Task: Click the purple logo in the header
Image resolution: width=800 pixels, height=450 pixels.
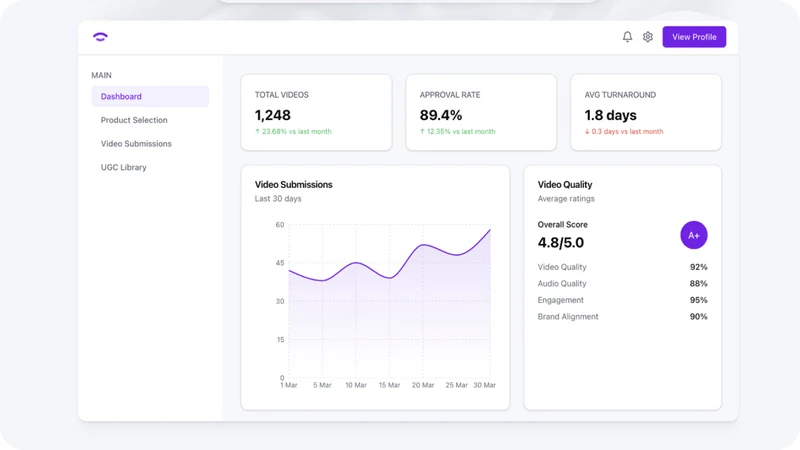Action: (100, 37)
